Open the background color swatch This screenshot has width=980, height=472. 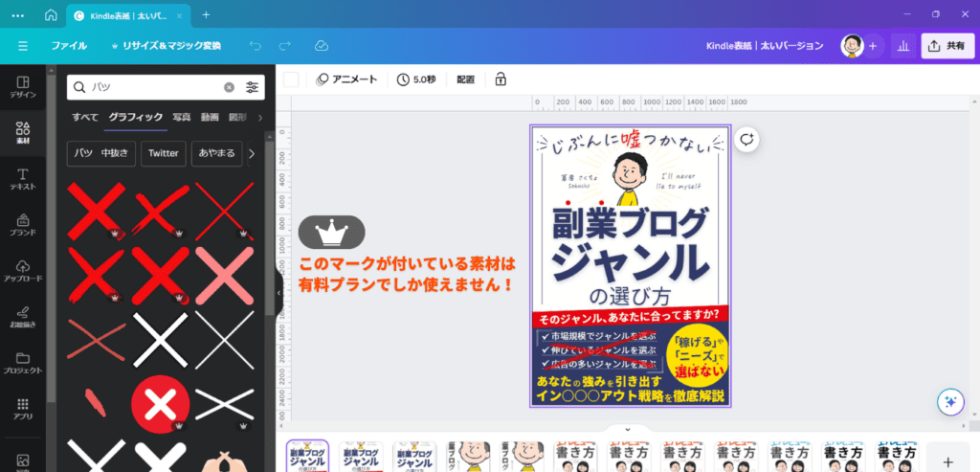click(x=291, y=79)
